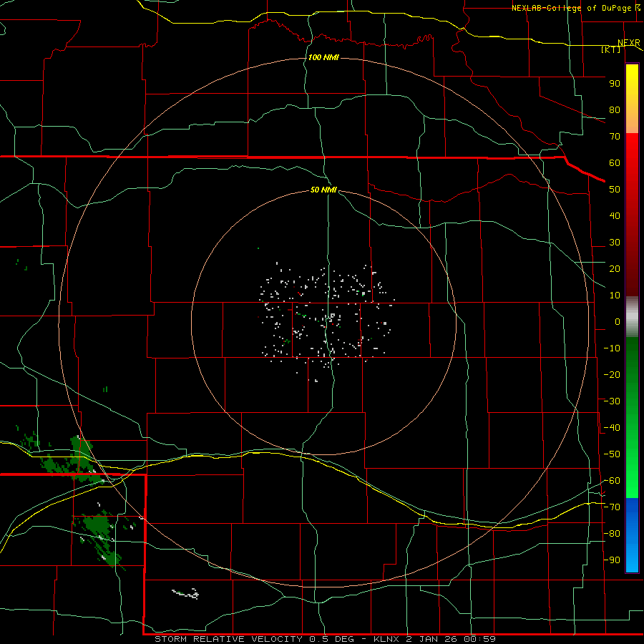Click the small gray echo streak at bottom left
This screenshot has height=644, width=644.
[x=185, y=593]
